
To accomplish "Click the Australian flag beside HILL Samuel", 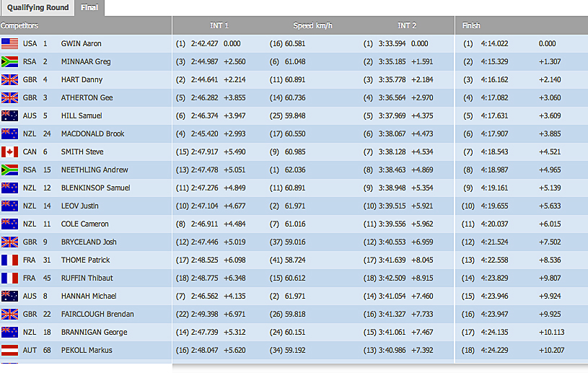I will (9, 115).
